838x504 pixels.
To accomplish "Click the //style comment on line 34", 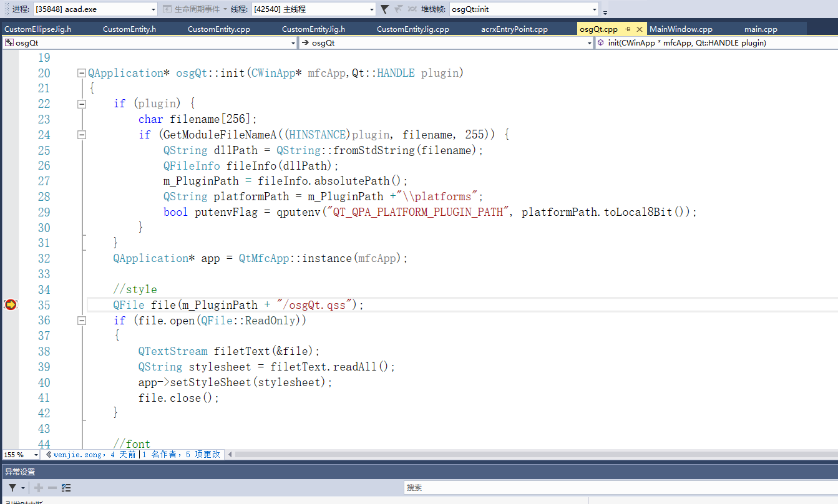I will coord(135,289).
